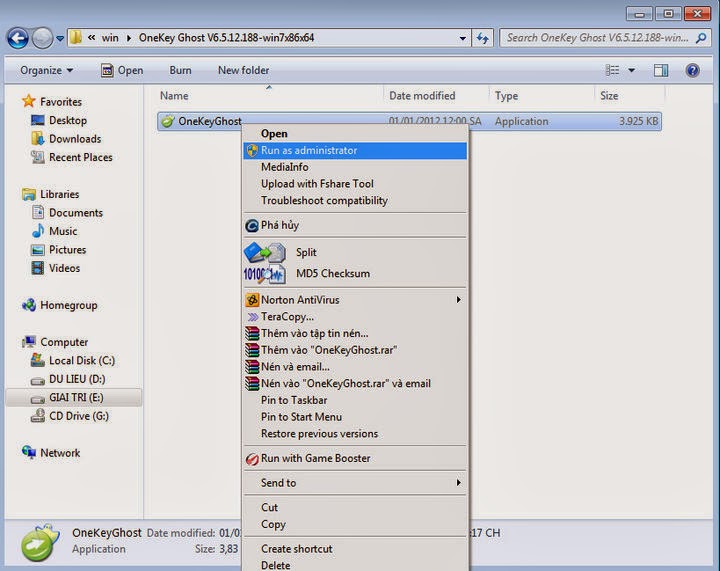Open the recent locations dropdown arrow
Image resolution: width=720 pixels, height=571 pixels.
tap(60, 39)
